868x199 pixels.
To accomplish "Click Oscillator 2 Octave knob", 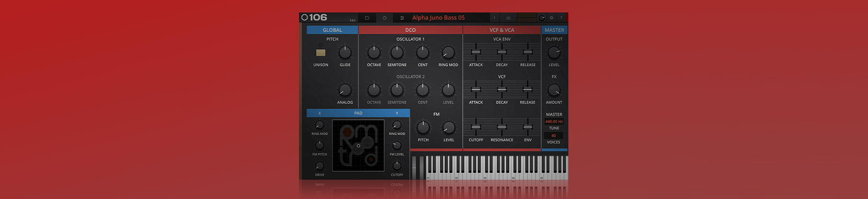I will 374,90.
